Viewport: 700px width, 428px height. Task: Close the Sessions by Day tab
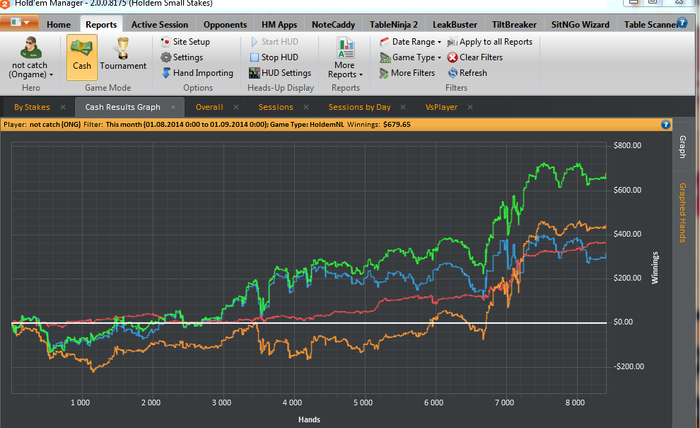pos(403,107)
